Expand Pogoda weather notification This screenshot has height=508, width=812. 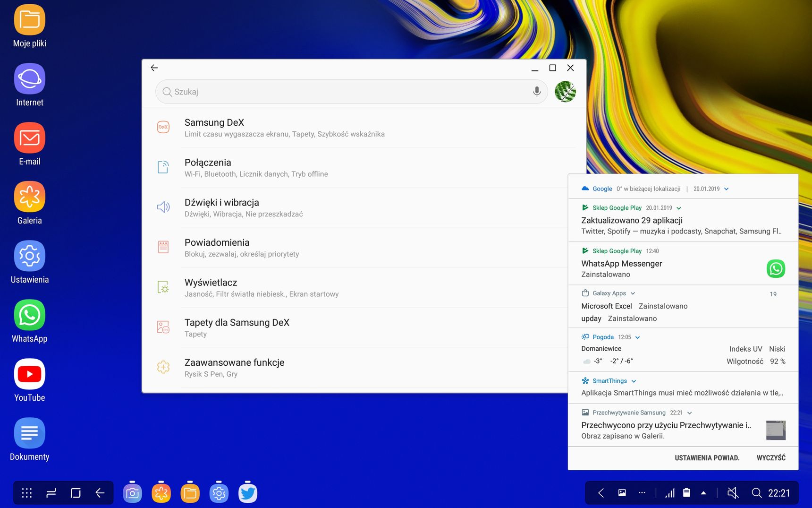coord(637,337)
